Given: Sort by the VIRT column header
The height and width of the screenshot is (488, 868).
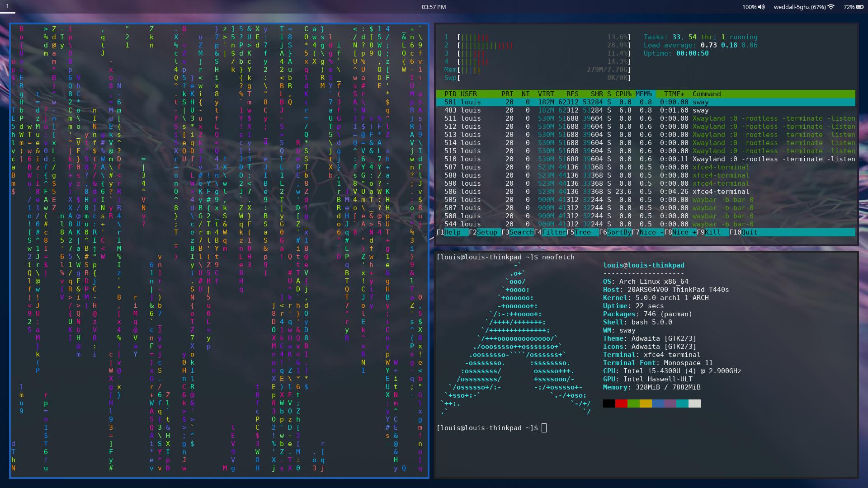Looking at the screenshot, I should tap(546, 94).
